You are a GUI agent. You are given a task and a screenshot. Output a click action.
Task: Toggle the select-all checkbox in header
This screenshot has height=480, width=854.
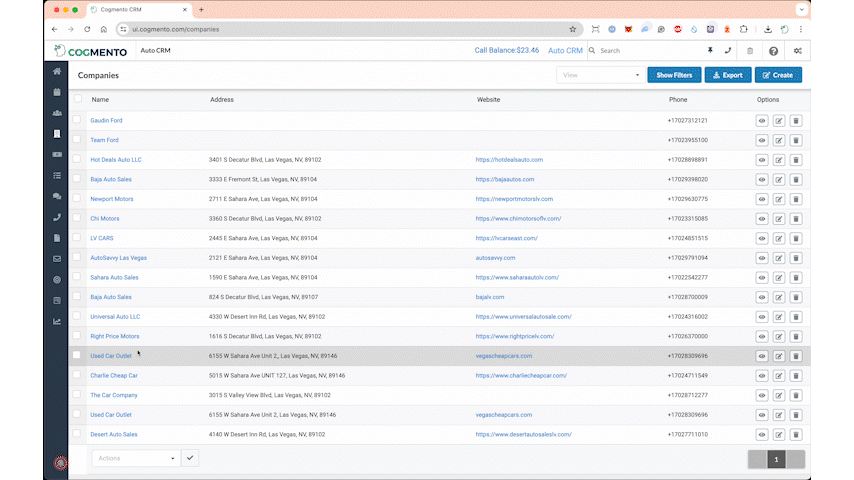(78, 99)
